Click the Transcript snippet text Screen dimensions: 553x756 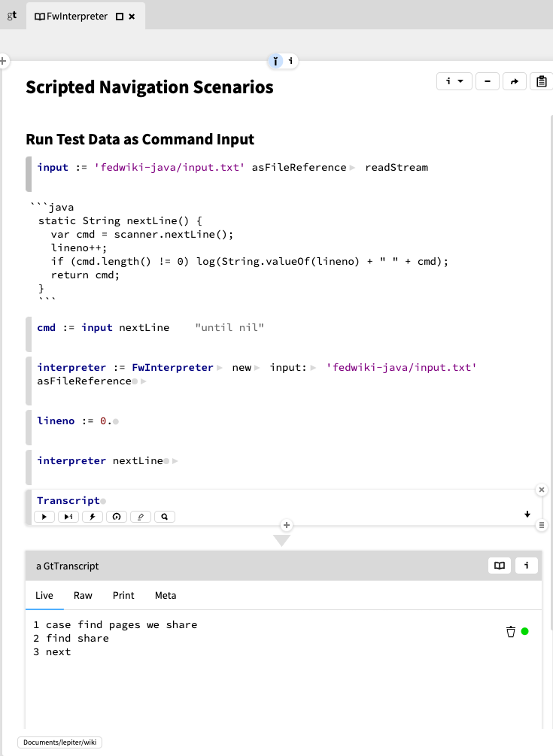click(68, 500)
